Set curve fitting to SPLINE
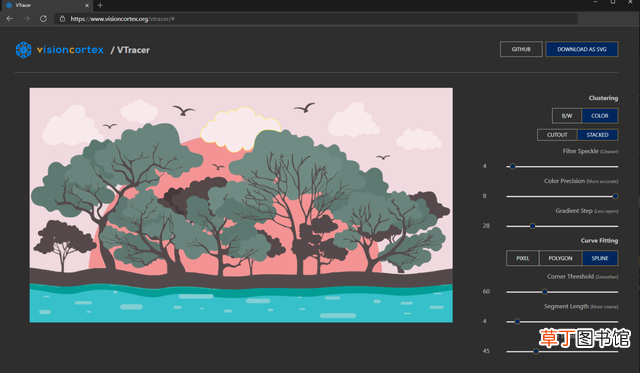 point(600,258)
